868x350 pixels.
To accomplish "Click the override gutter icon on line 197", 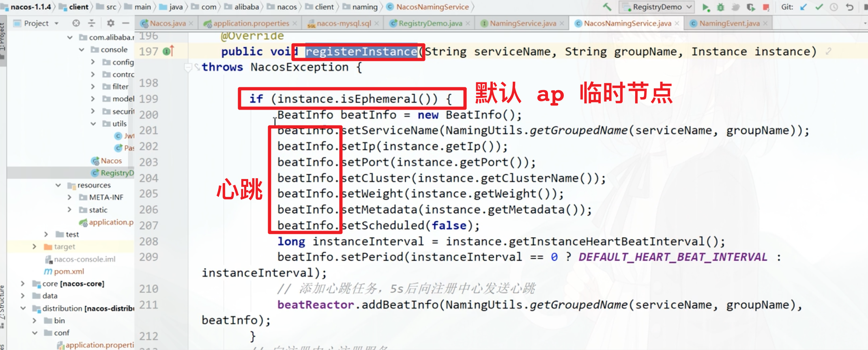I will tap(168, 52).
